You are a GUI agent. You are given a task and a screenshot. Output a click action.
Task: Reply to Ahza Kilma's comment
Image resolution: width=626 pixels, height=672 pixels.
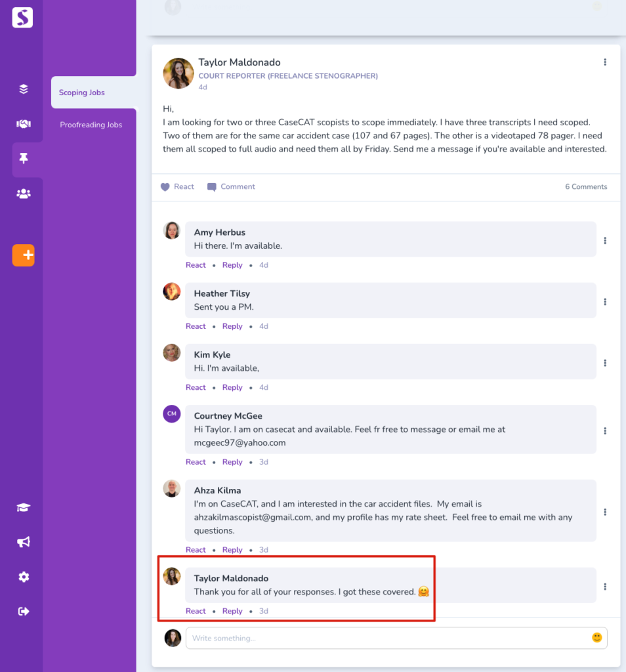(232, 550)
